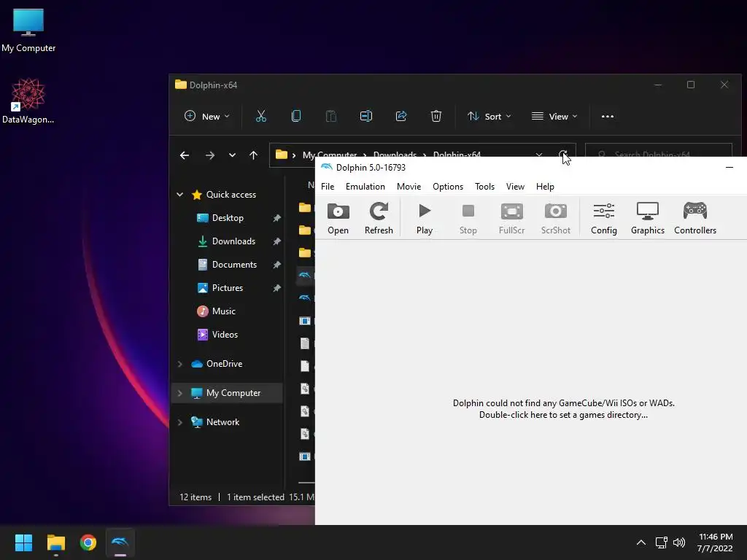747x560 pixels.
Task: Click the Play button in Dolphin
Action: (x=425, y=218)
